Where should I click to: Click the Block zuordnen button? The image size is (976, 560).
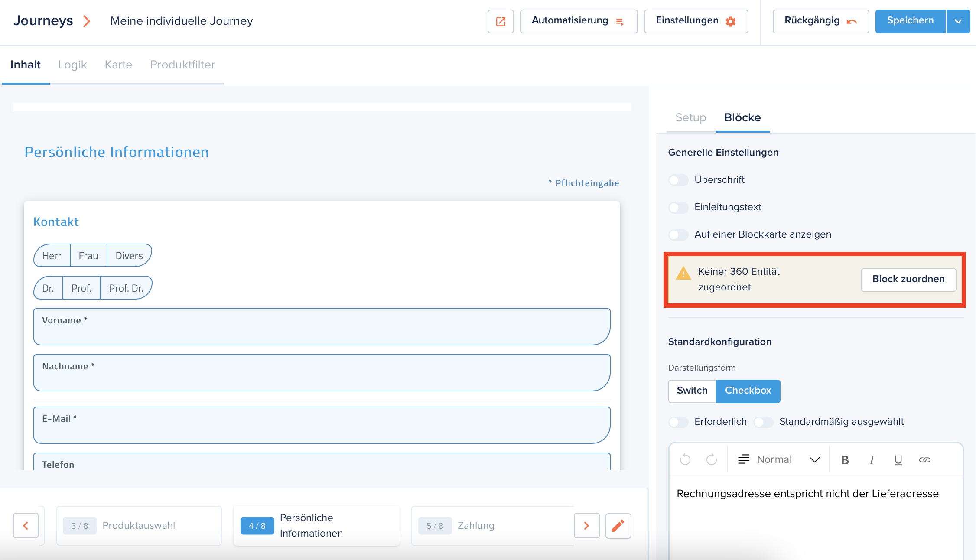click(x=908, y=280)
